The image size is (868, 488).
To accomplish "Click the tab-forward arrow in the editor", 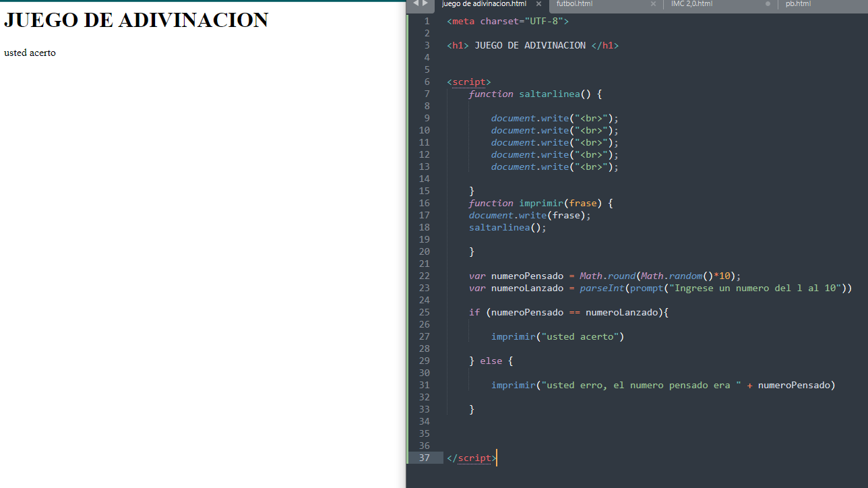I will pos(425,3).
